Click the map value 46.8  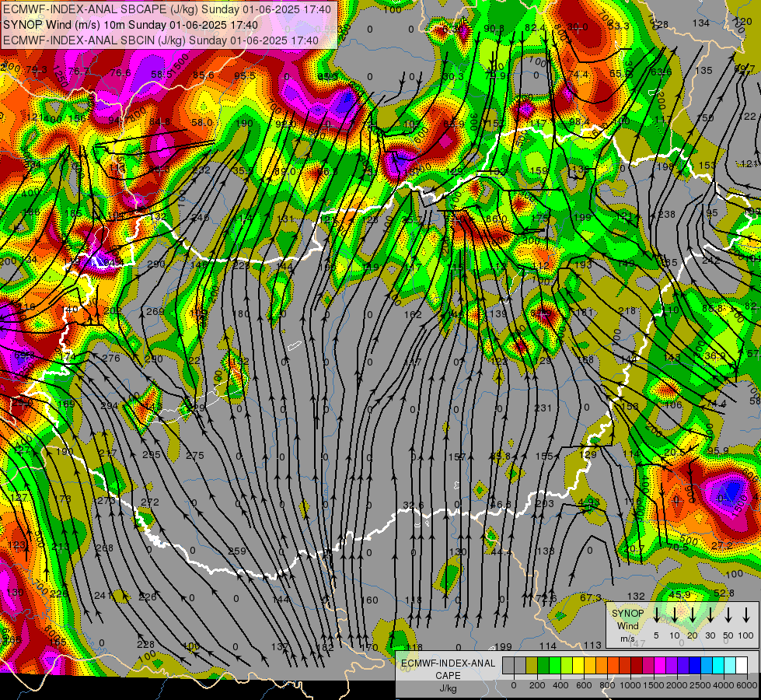500,504
